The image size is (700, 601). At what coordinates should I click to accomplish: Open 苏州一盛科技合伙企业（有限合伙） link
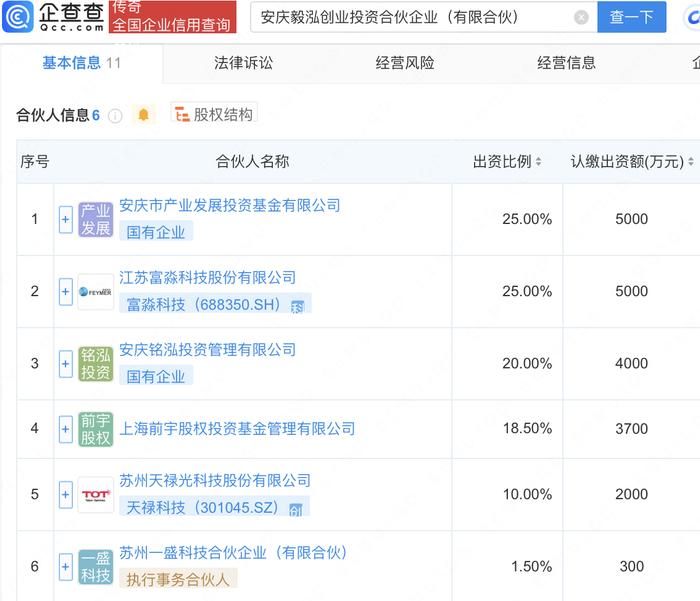233,553
